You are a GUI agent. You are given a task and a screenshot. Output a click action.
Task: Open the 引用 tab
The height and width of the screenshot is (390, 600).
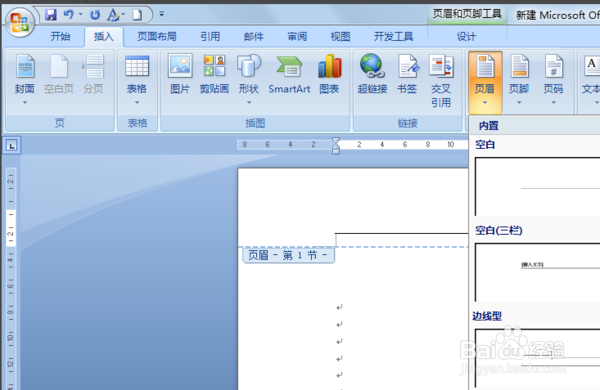point(210,36)
